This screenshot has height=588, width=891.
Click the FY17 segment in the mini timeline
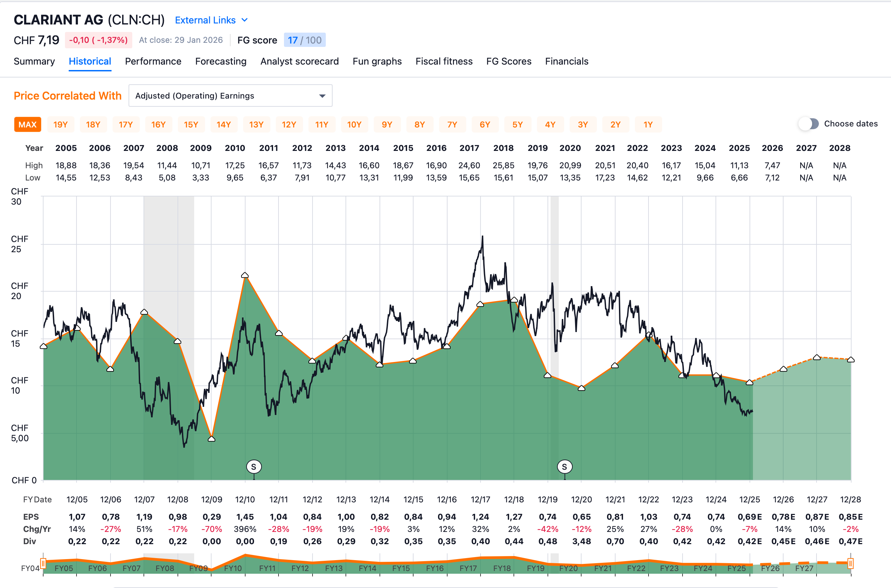click(x=468, y=568)
